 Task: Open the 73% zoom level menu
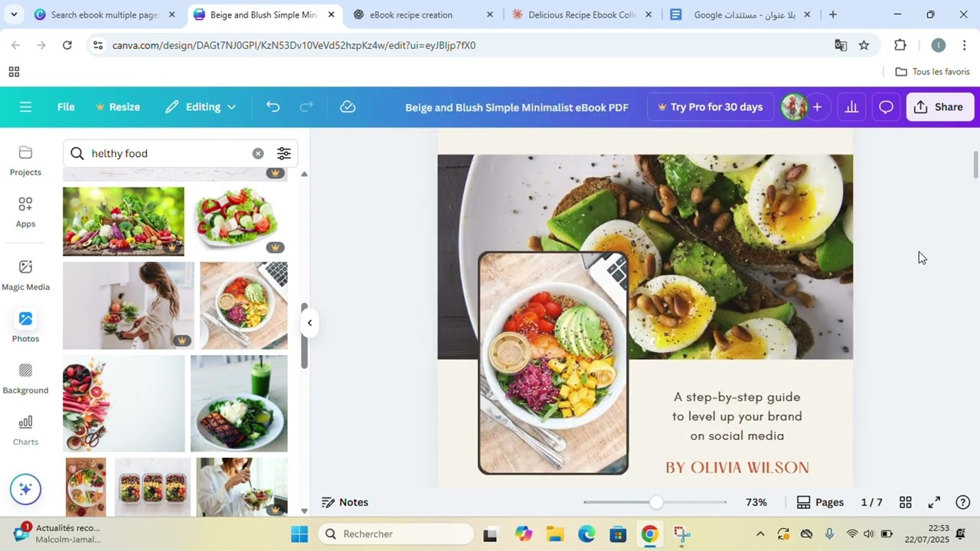click(756, 502)
